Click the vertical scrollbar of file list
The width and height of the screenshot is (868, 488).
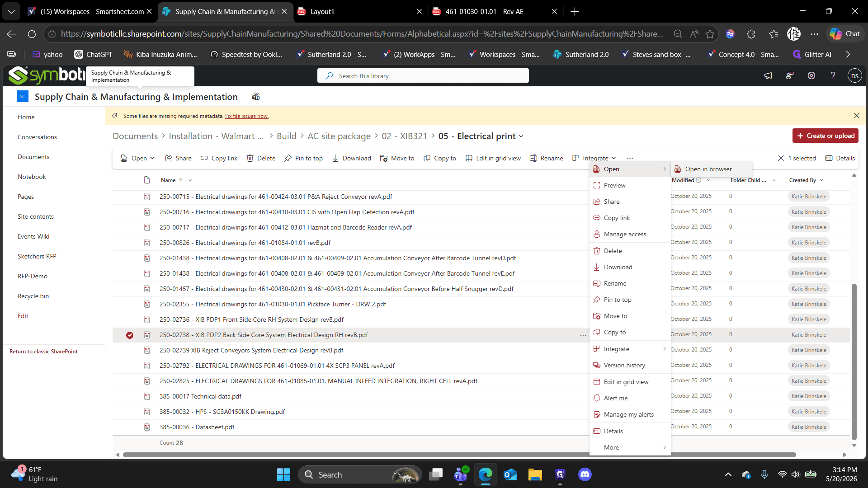click(854, 361)
